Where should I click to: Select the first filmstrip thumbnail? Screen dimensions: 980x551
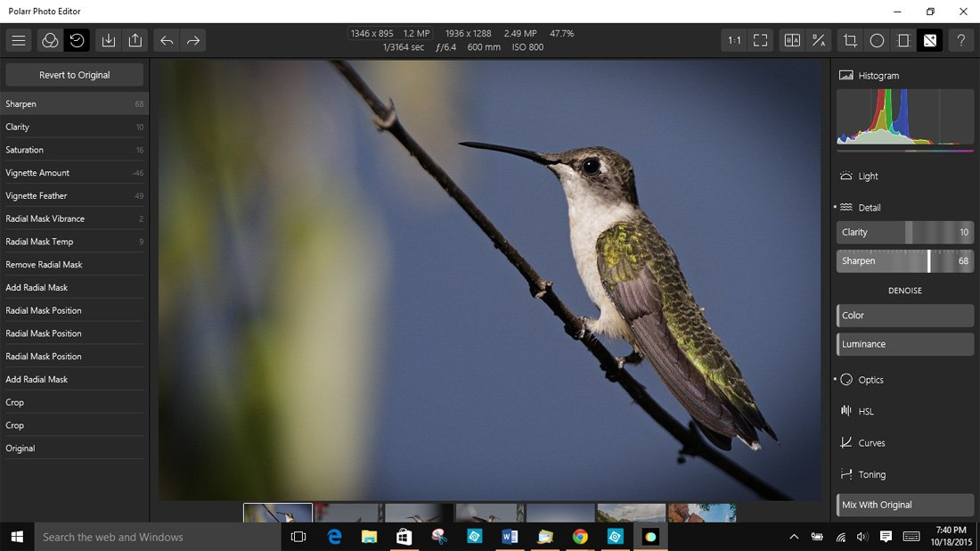click(x=277, y=514)
